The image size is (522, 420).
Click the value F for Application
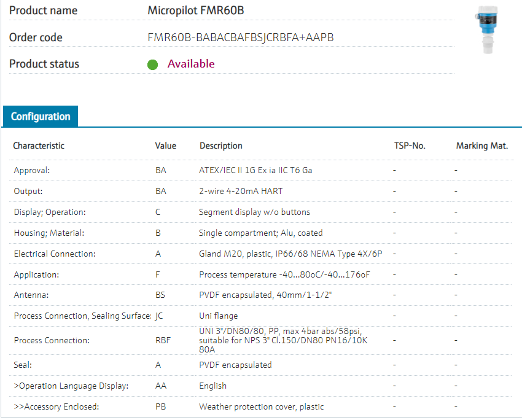coord(157,274)
